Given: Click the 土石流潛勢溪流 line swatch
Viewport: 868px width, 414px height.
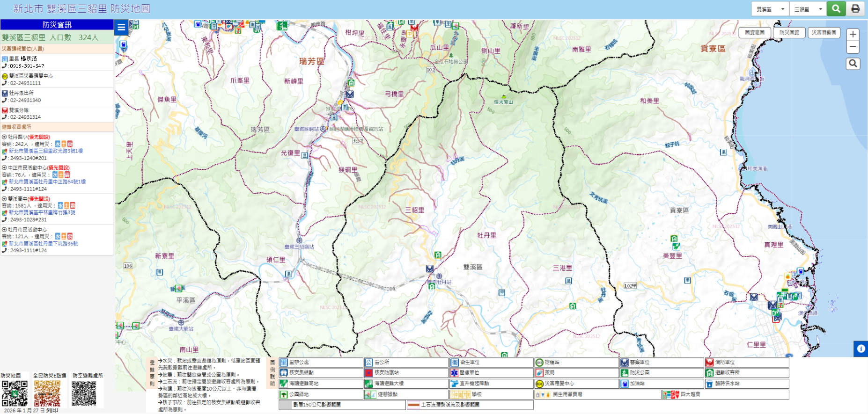Looking at the screenshot, I should (413, 405).
